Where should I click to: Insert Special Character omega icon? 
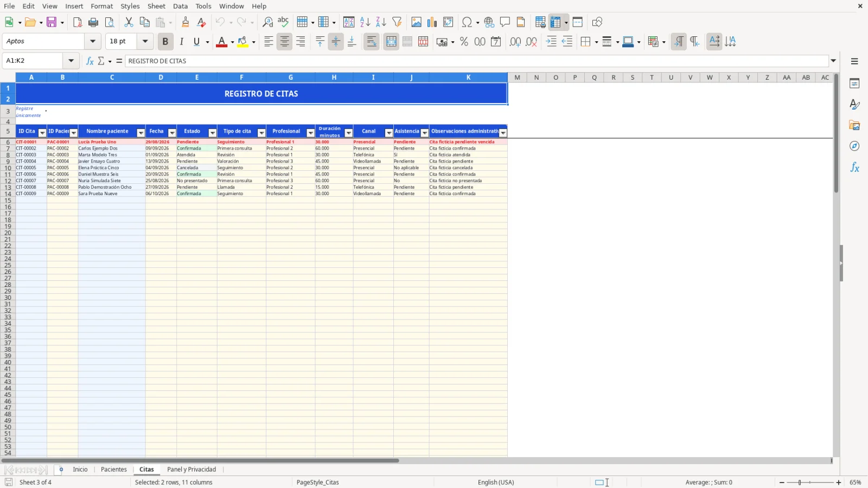point(466,22)
